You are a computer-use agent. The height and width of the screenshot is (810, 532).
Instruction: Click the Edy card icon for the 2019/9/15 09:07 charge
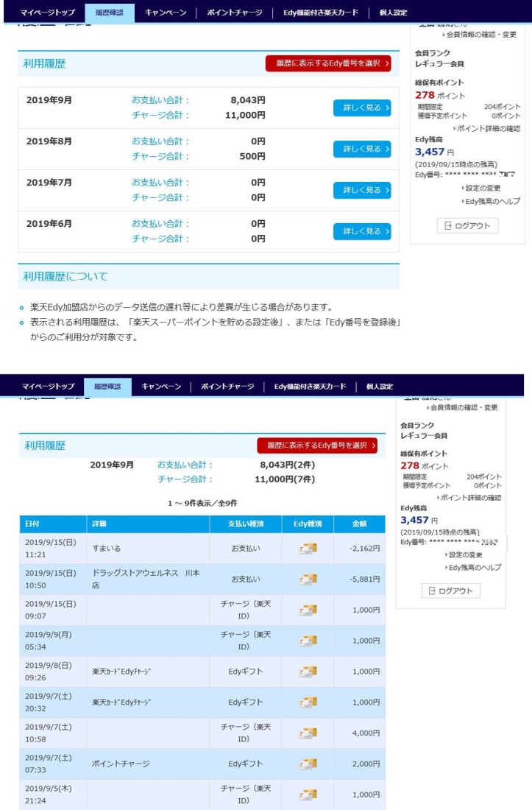[x=308, y=610]
